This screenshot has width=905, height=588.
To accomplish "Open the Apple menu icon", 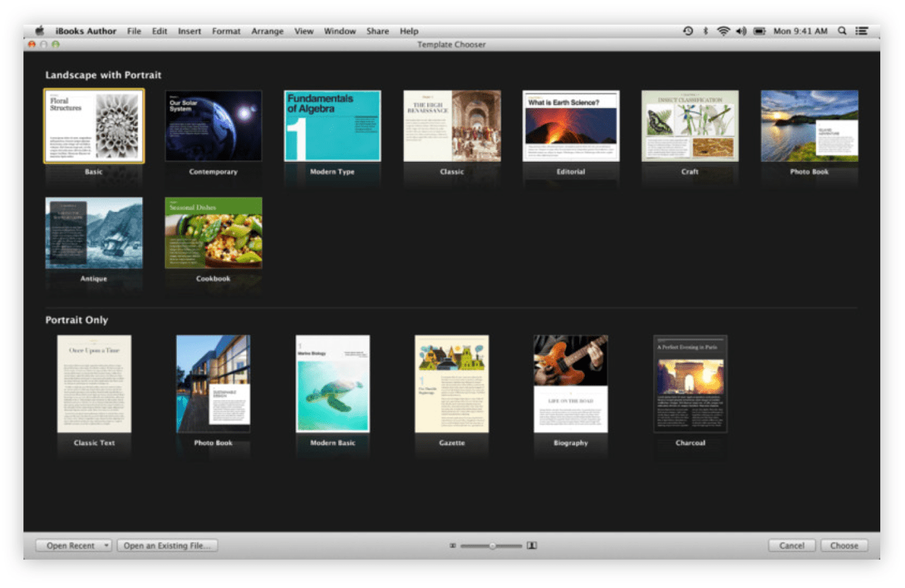I will [39, 30].
